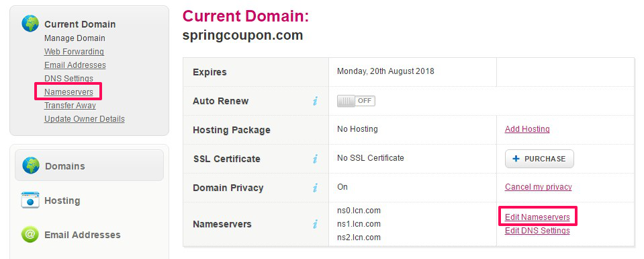
Task: Open Manage Domain in the sidebar
Action: pos(75,38)
